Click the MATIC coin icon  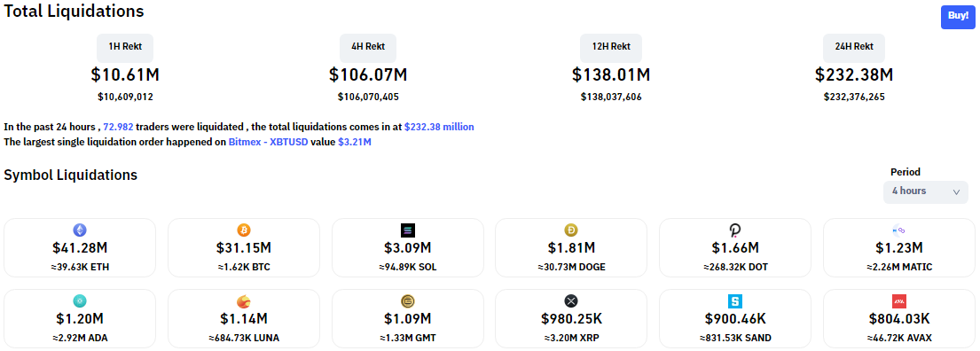(x=898, y=230)
